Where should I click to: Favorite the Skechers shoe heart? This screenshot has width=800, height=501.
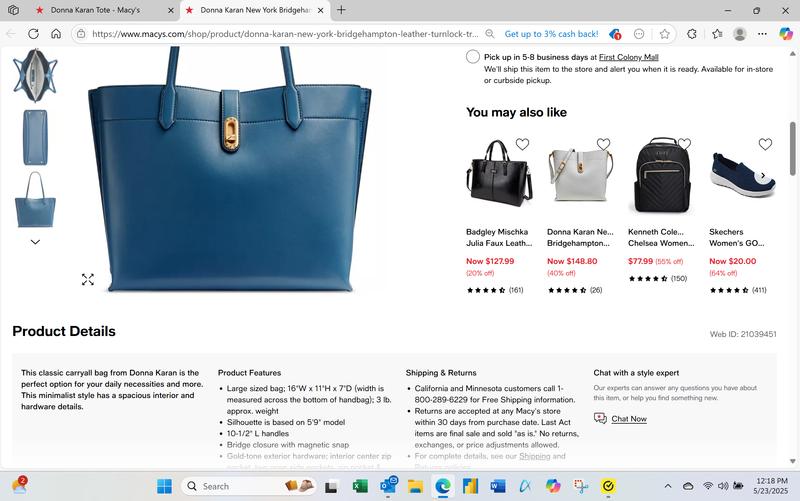click(765, 144)
